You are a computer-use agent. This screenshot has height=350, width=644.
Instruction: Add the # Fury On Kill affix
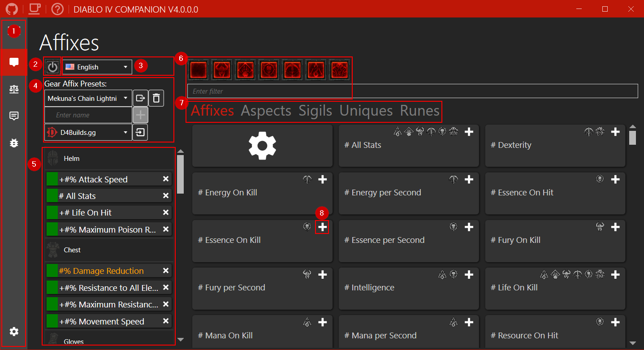pyautogui.click(x=615, y=227)
